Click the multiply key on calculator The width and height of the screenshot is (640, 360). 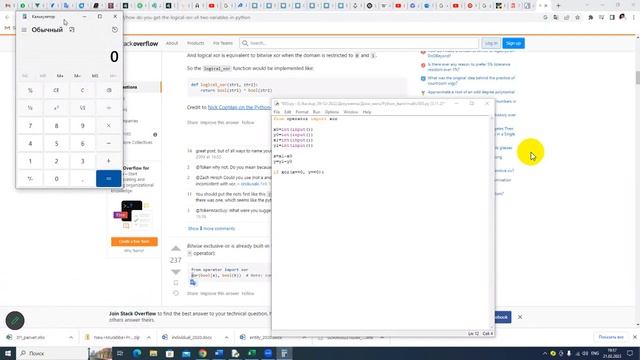(x=109, y=126)
